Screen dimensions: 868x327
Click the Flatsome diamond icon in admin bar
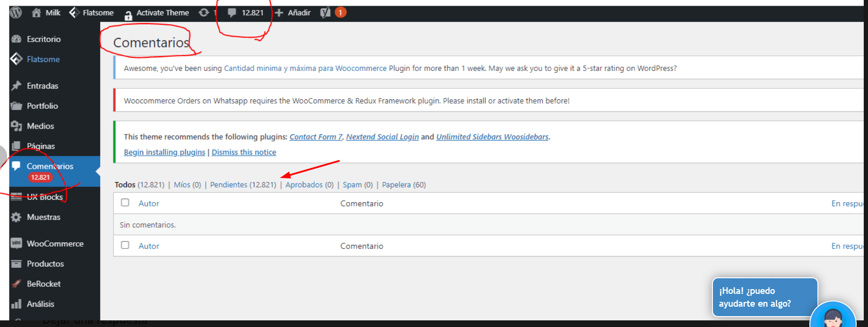74,12
